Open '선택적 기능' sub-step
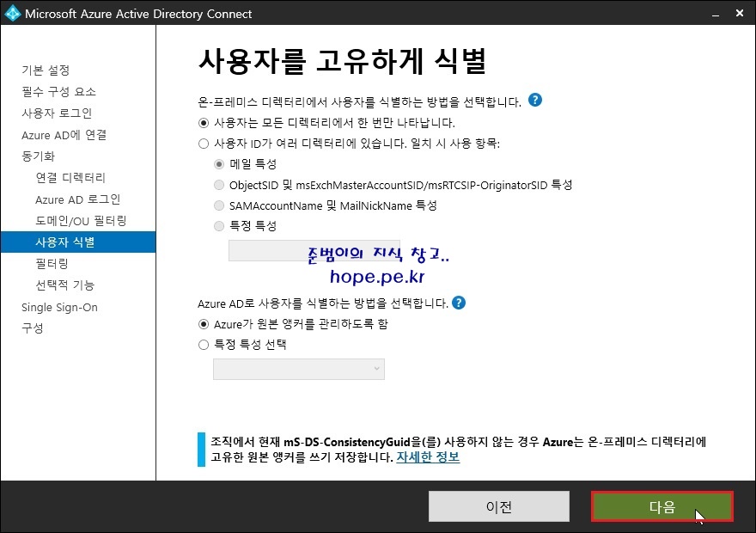Screen dimensions: 756x533 65,285
